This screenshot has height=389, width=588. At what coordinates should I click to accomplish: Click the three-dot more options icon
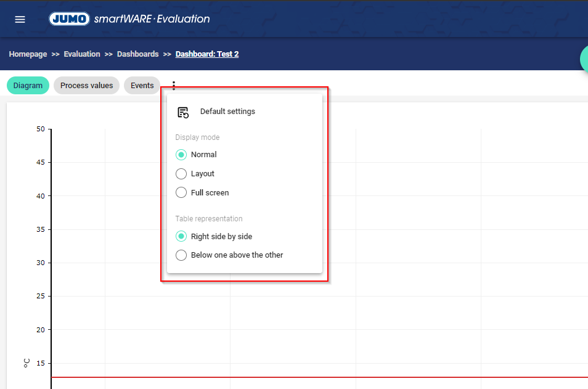click(x=174, y=86)
